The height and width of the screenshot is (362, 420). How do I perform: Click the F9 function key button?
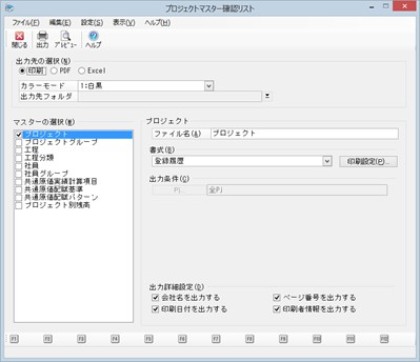pos(283,339)
